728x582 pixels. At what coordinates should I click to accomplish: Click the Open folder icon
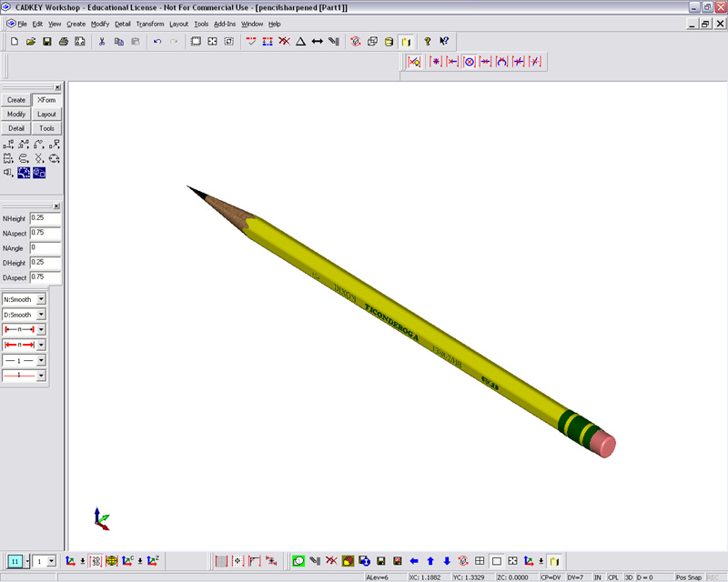(31, 42)
